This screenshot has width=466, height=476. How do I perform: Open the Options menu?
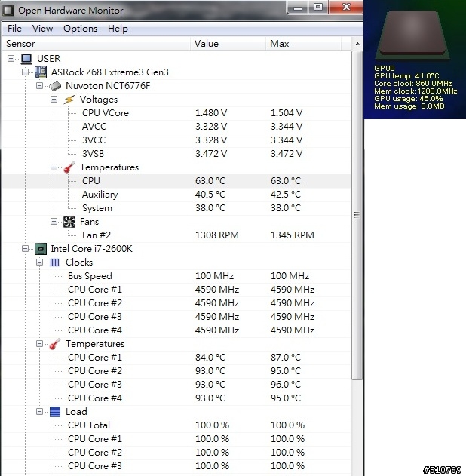pyautogui.click(x=81, y=29)
